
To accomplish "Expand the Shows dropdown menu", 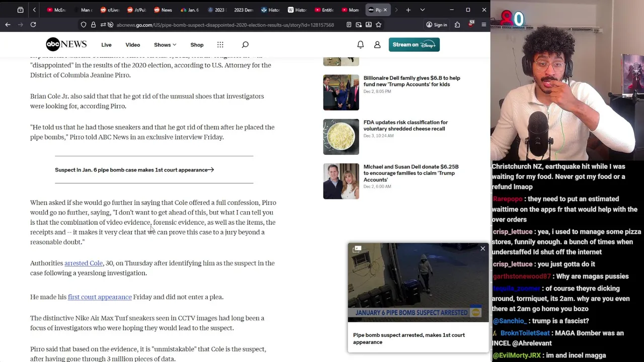I will (165, 45).
